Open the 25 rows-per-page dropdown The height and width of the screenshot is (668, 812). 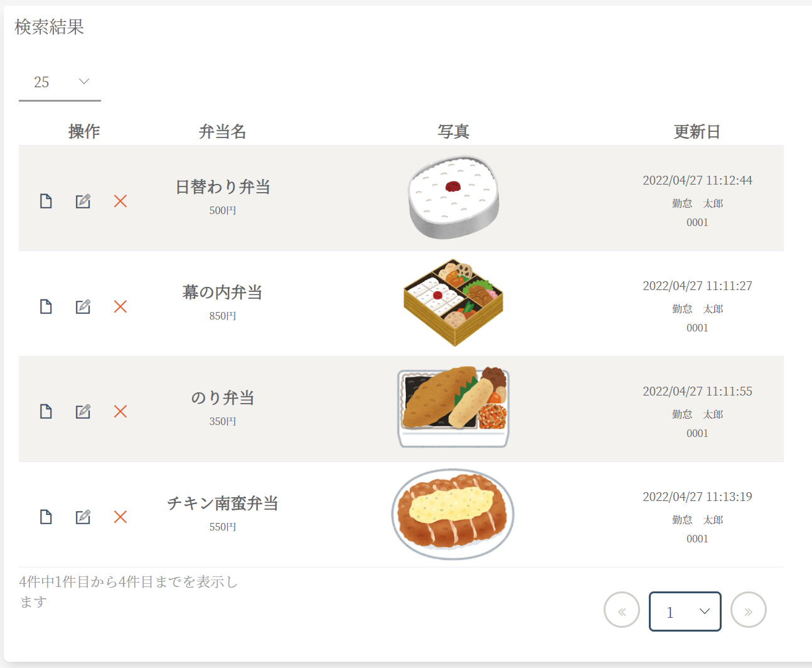[x=60, y=82]
